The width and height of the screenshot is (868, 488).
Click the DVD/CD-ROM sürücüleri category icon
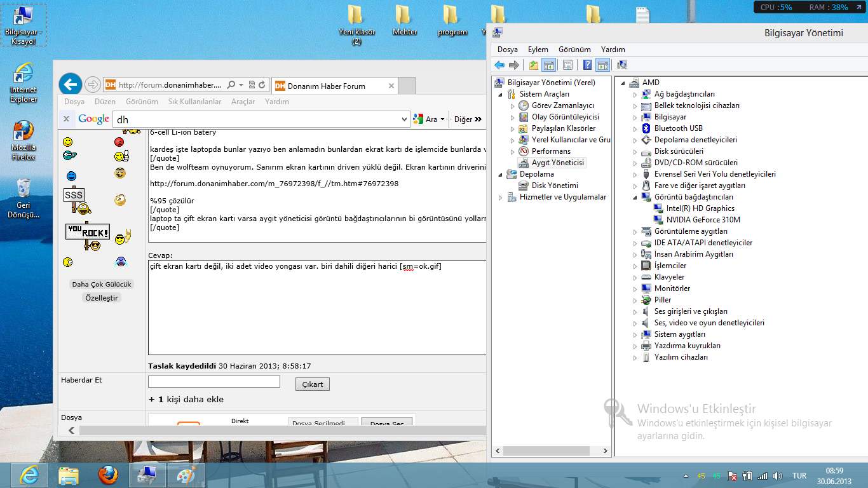coord(646,163)
